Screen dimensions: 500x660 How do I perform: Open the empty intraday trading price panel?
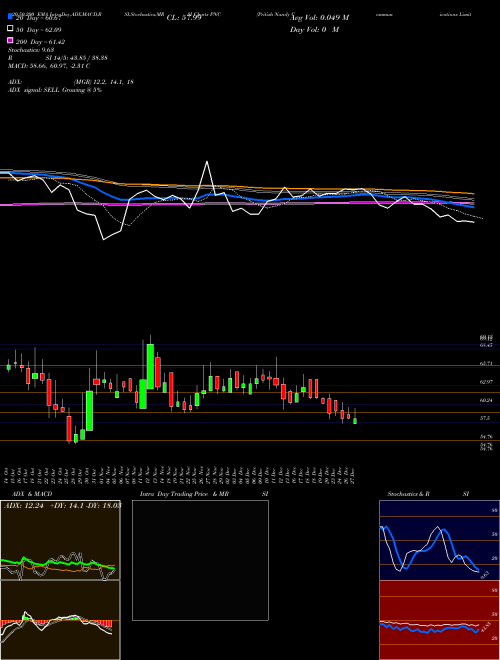(x=200, y=560)
